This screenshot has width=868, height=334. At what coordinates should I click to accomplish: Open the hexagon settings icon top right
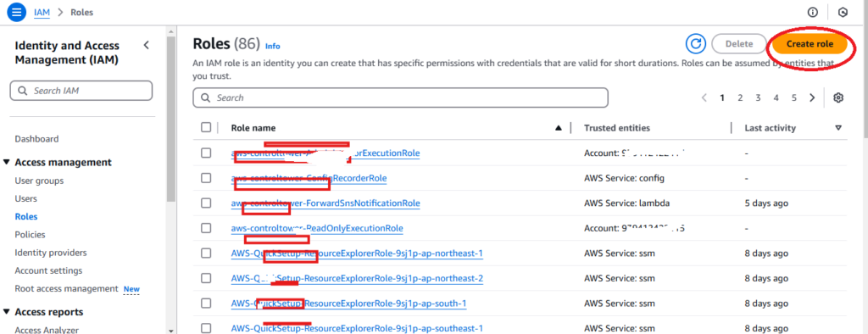843,12
